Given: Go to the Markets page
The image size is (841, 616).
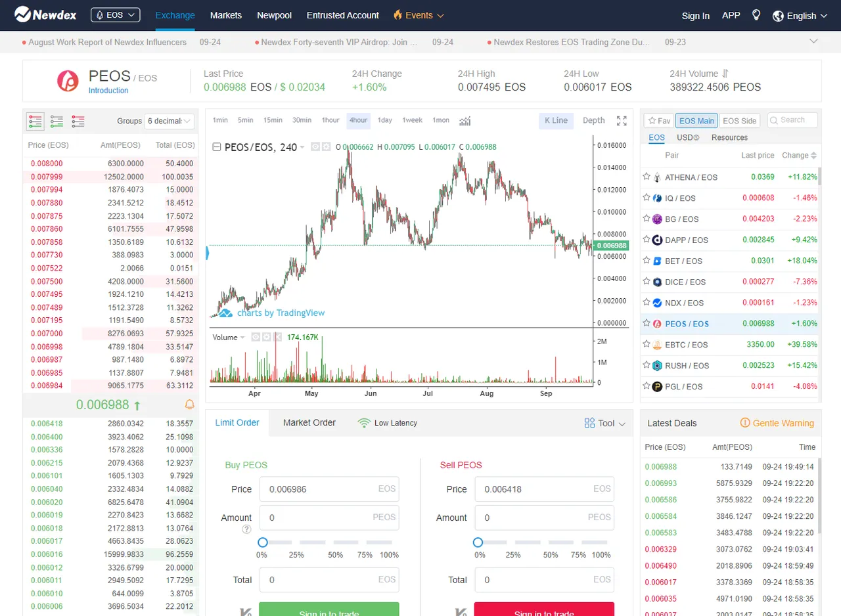Looking at the screenshot, I should point(226,15).
